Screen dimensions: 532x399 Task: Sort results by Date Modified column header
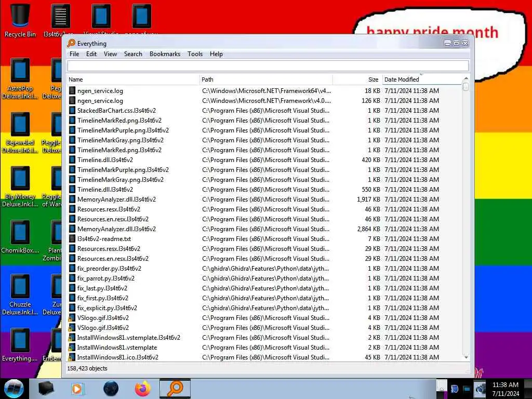click(x=422, y=79)
